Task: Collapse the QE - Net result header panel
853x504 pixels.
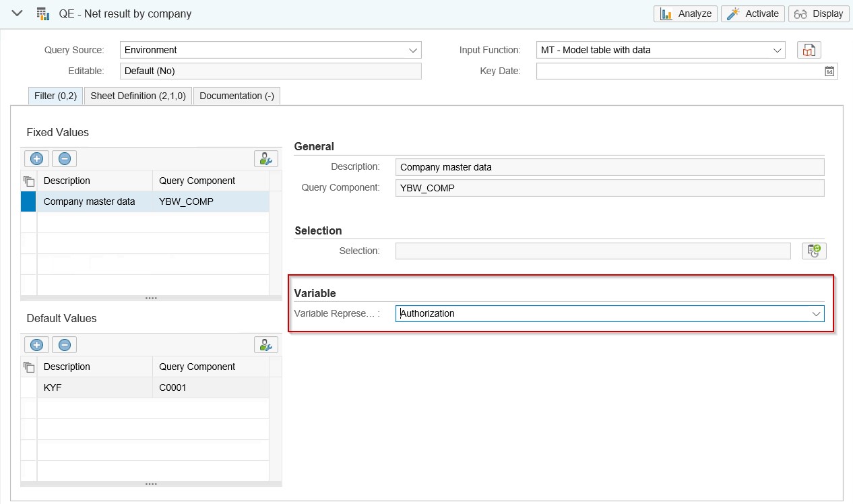Action: coord(18,13)
